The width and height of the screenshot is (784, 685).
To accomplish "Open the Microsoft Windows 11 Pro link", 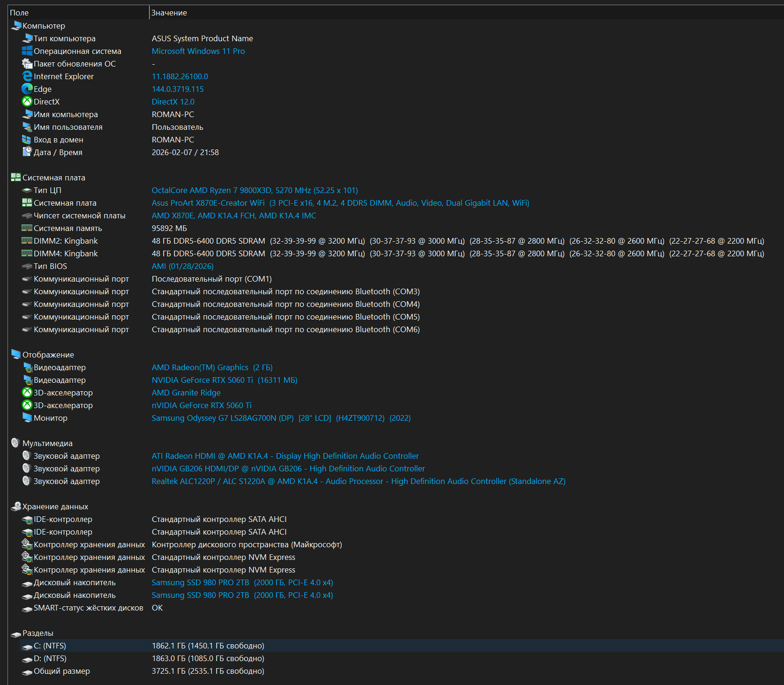I will [x=198, y=51].
